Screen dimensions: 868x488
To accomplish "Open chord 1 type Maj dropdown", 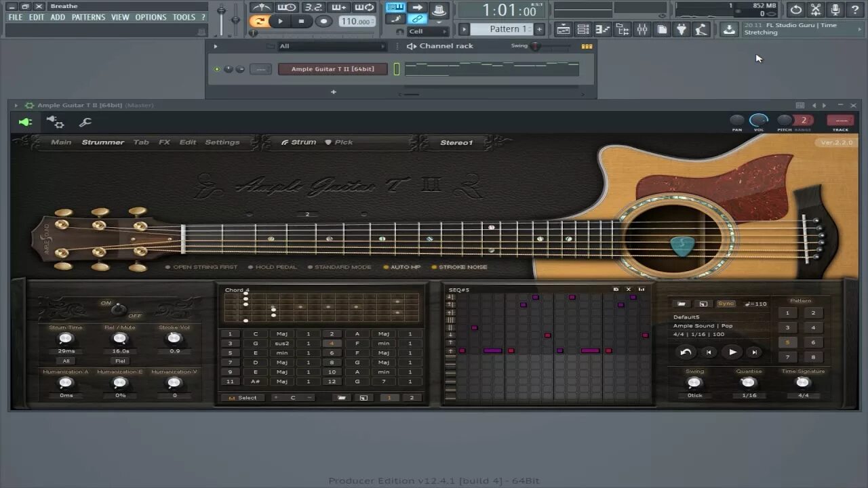I will pos(282,334).
